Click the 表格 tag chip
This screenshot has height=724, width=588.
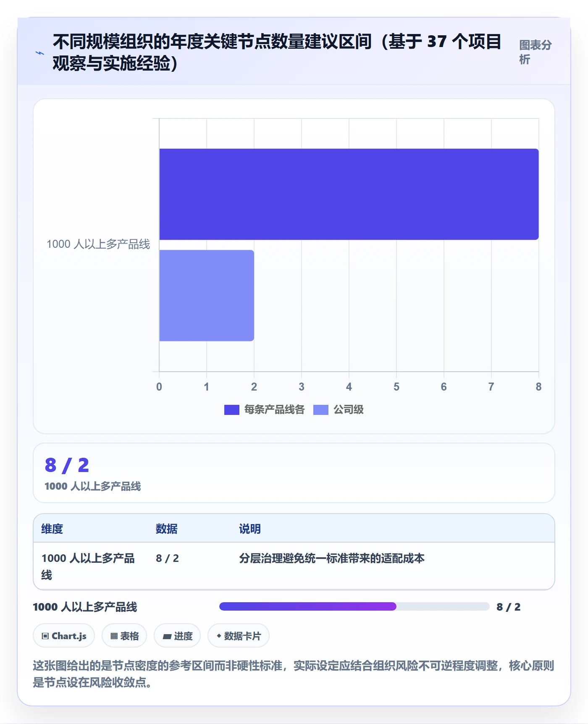(x=124, y=636)
